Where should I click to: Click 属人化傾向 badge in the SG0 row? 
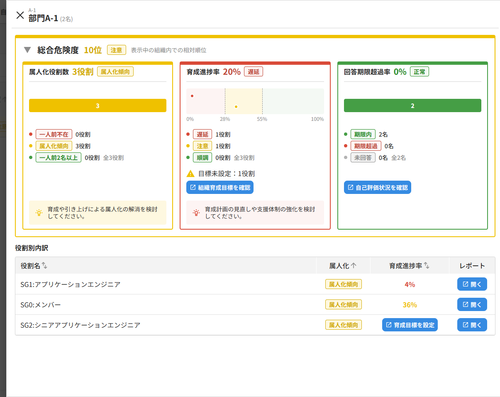(343, 305)
